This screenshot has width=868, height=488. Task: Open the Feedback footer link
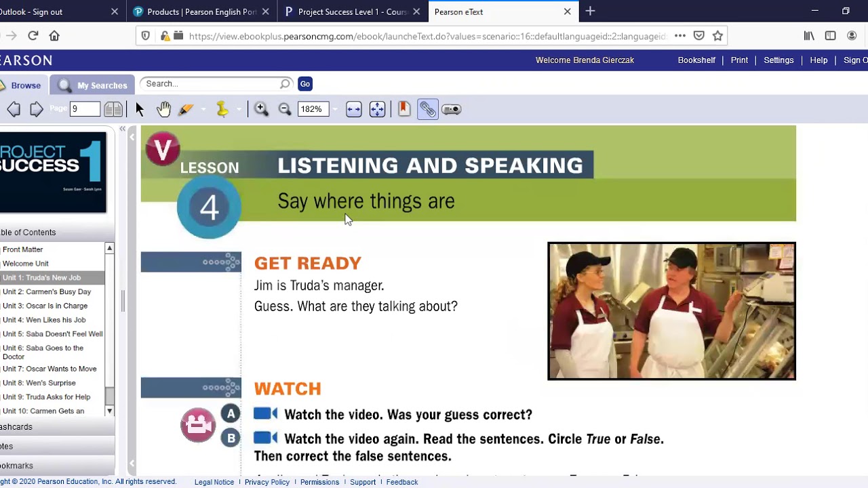(402, 482)
